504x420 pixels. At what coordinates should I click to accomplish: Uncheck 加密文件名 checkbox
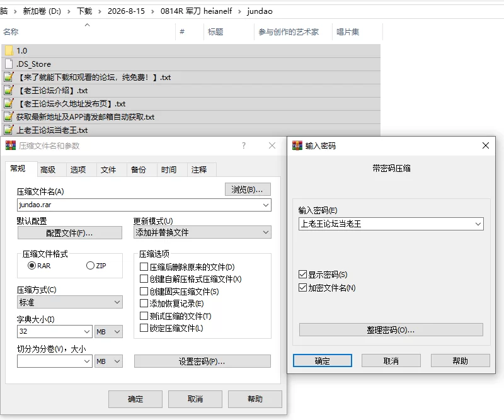tap(302, 288)
